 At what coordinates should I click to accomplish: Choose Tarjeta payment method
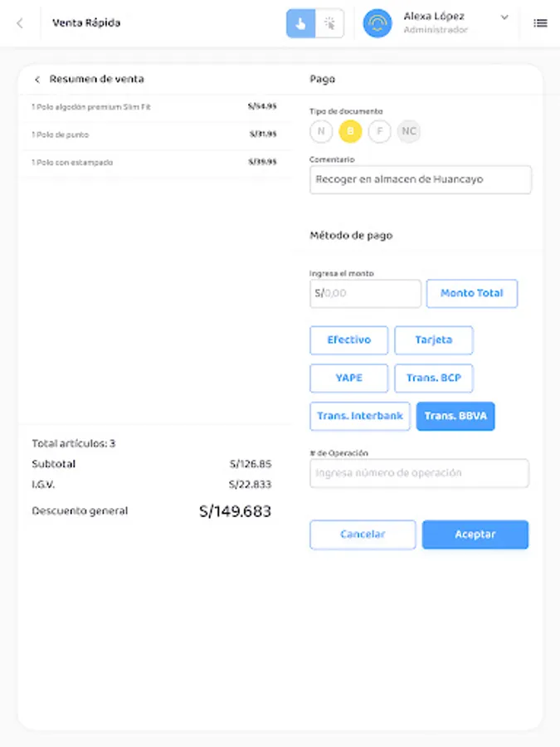pos(434,340)
